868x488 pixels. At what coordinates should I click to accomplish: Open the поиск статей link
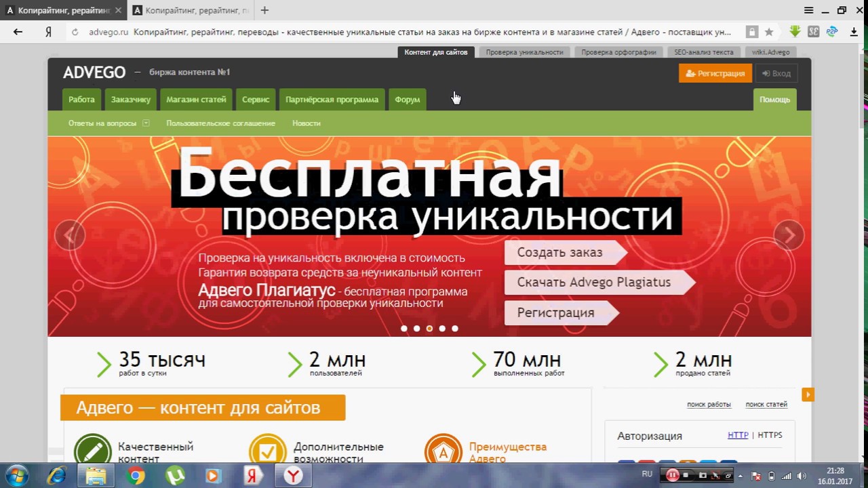766,405
